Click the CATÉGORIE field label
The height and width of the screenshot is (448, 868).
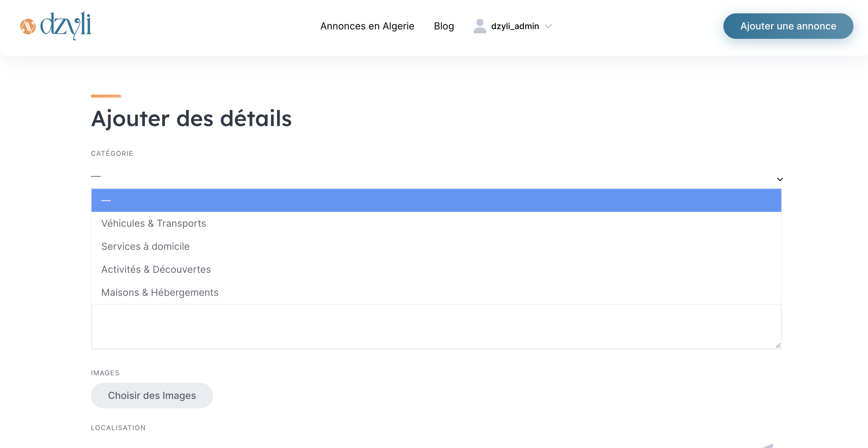click(112, 153)
